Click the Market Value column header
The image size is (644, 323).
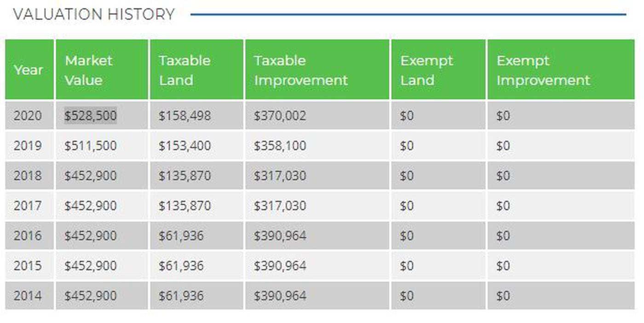(88, 70)
